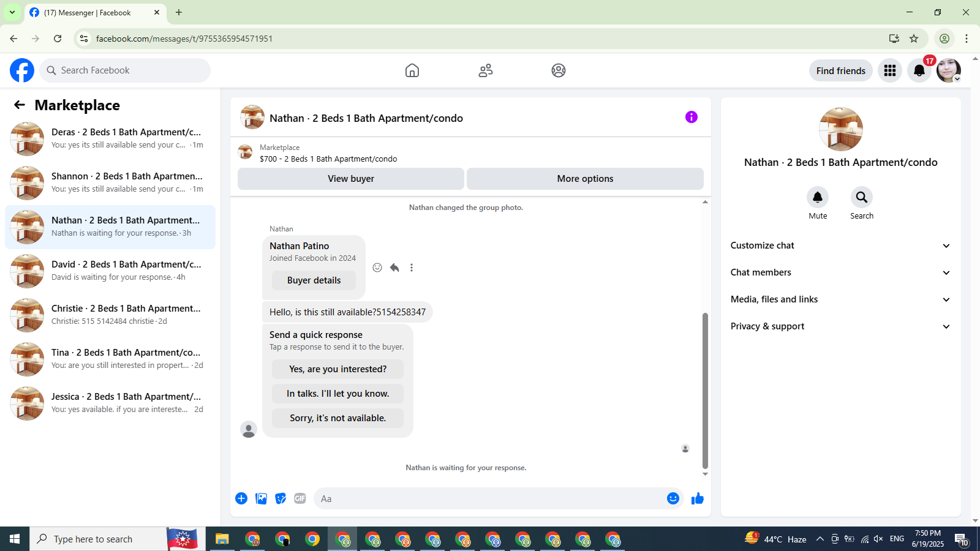Open Chrome's three-dot menu

[x=967, y=39]
